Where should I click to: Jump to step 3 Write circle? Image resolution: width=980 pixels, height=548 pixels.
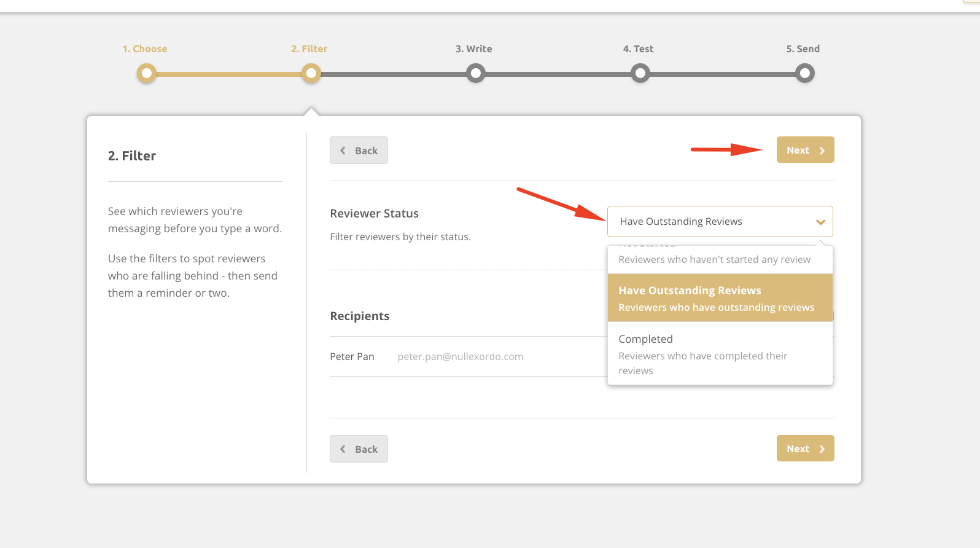(475, 74)
